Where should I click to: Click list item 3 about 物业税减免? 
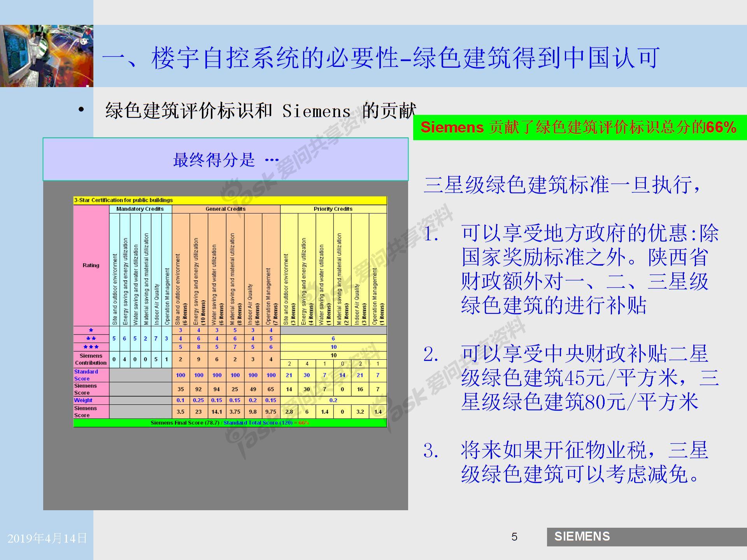point(566,462)
